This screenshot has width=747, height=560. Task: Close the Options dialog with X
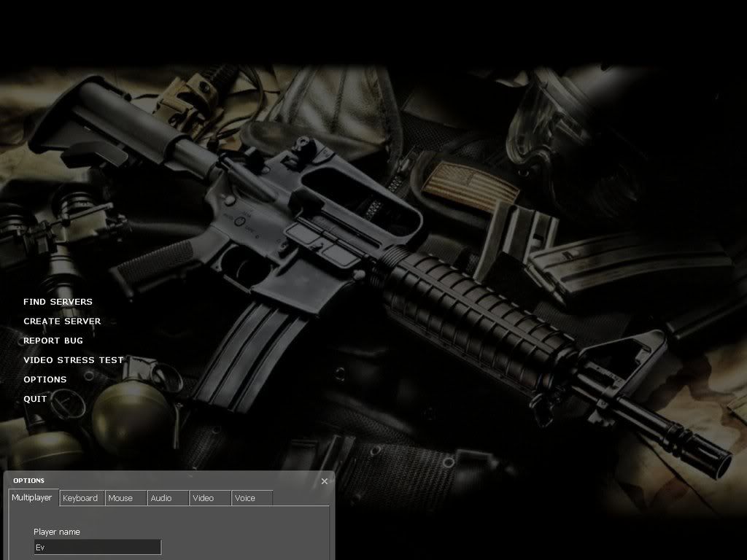tap(325, 481)
